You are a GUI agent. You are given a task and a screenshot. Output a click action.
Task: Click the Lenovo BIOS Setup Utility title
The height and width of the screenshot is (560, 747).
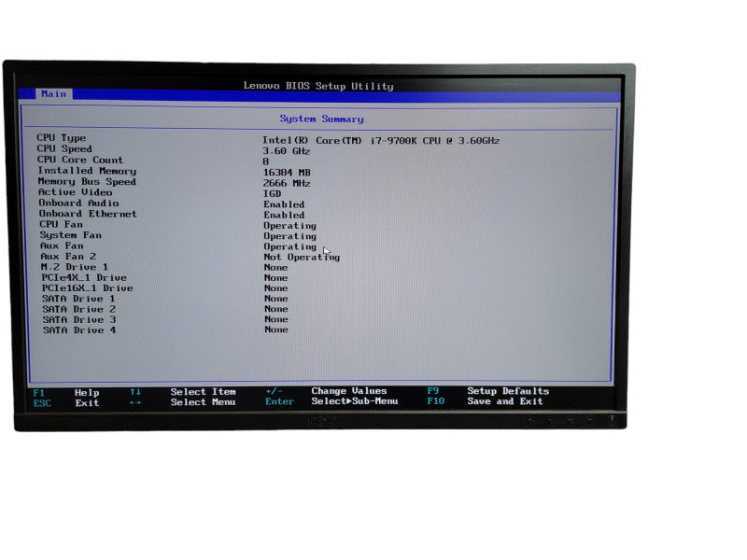318,86
